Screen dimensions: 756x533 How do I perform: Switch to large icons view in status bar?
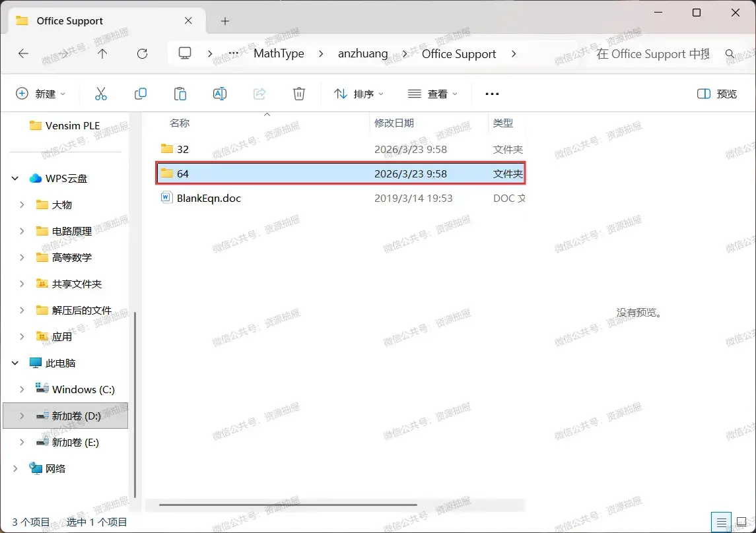click(x=741, y=522)
